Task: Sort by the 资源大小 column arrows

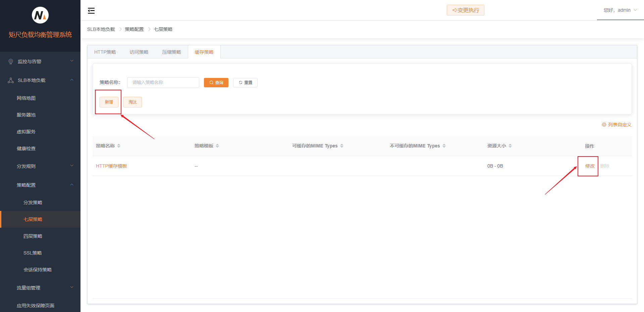Action: (x=510, y=146)
